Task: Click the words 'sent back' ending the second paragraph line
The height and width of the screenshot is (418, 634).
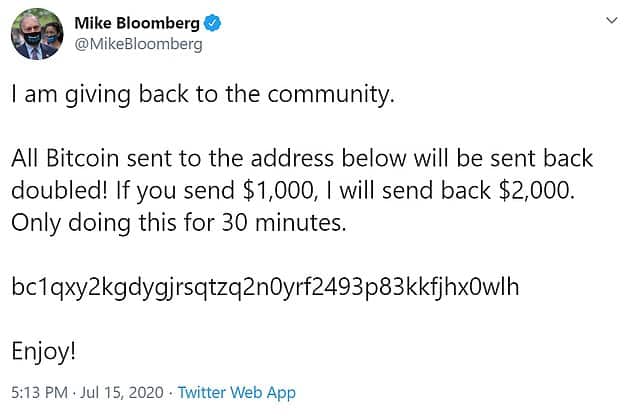Action: point(541,158)
